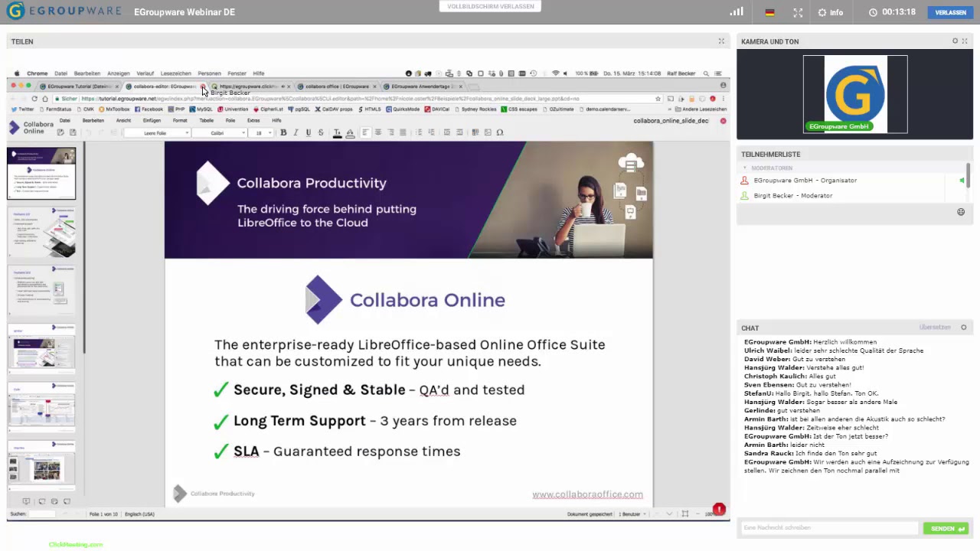Screen dimensions: 980x551
Task: Select EGroupware GmbH Organisator participant
Action: (805, 181)
